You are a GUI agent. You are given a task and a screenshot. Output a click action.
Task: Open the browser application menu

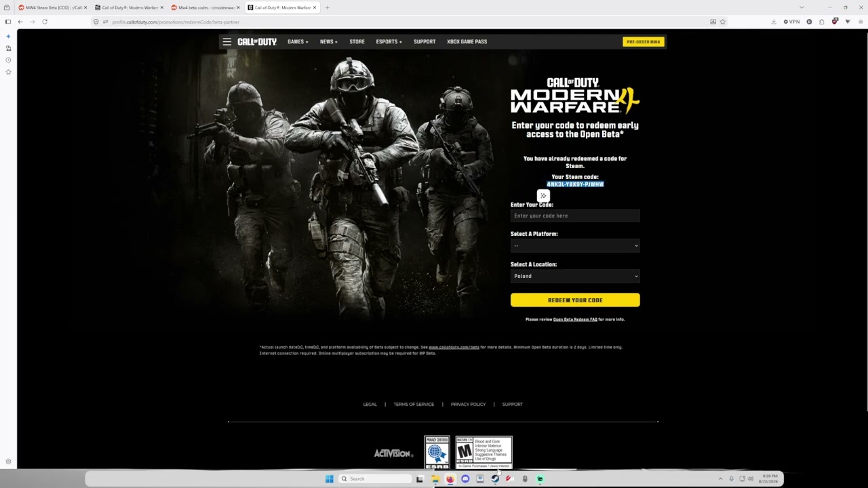click(861, 22)
